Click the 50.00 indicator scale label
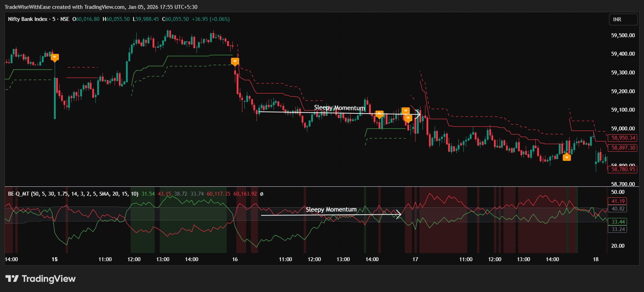Image resolution: width=644 pixels, height=292 pixels. [618, 192]
